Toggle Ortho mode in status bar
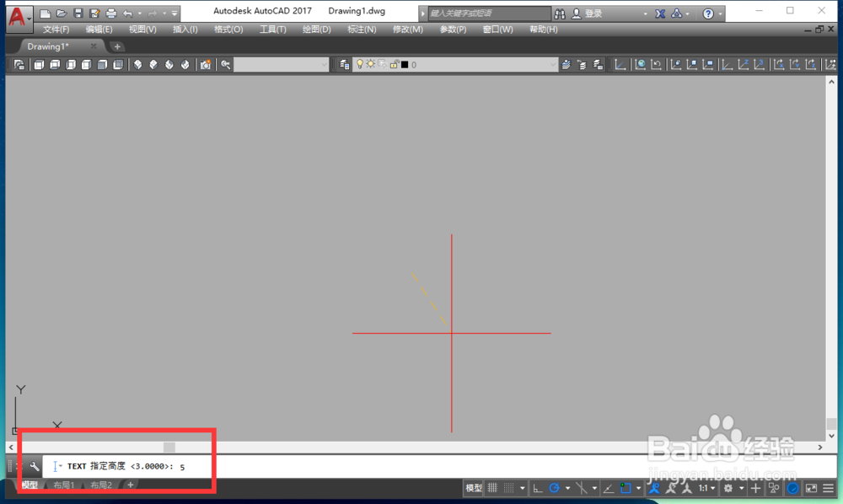This screenshot has height=504, width=843. (x=538, y=489)
